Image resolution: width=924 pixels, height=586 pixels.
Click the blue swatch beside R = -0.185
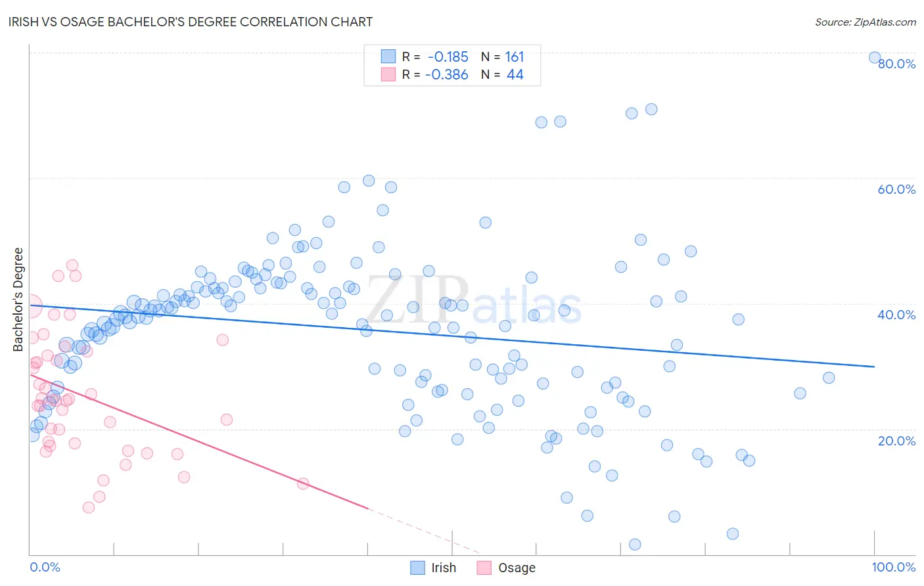[x=388, y=56]
